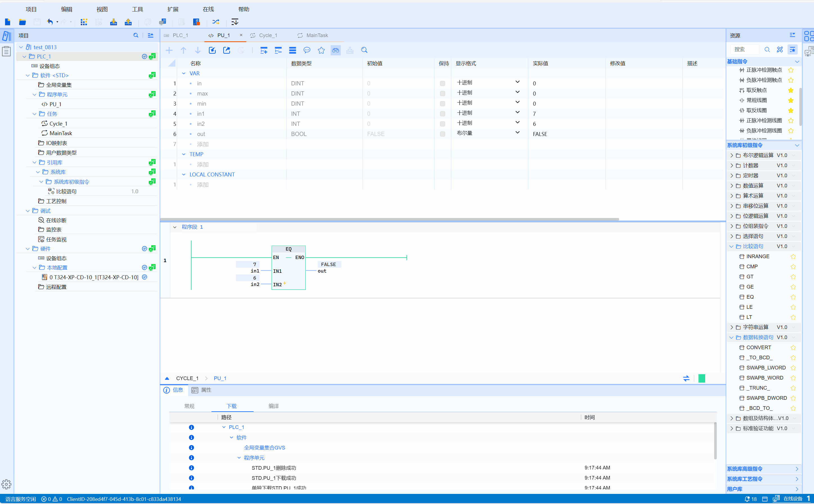Click the settings gear at bottom left
Viewport: 814px width, 504px height.
(6, 484)
